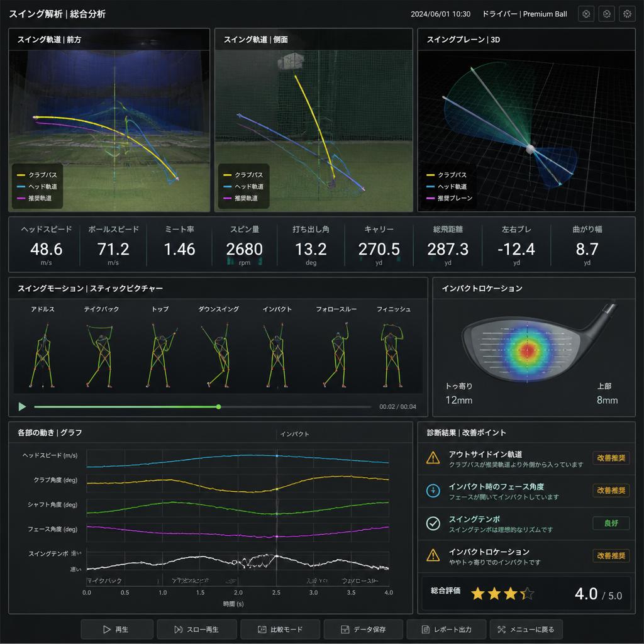Click the 再生 button in the bottom bar
Screen dimensions: 644x644
117,629
